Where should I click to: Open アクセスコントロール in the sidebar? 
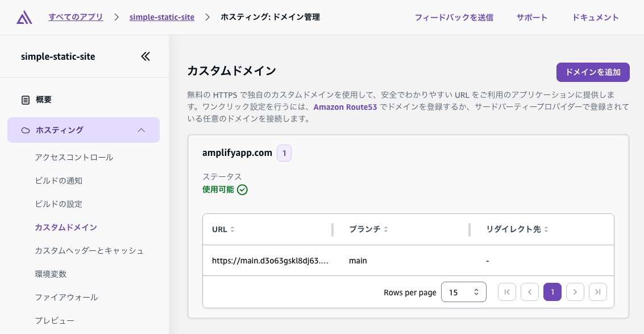click(x=74, y=157)
